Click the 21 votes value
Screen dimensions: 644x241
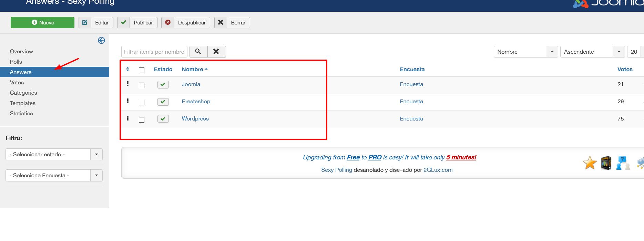[621, 84]
